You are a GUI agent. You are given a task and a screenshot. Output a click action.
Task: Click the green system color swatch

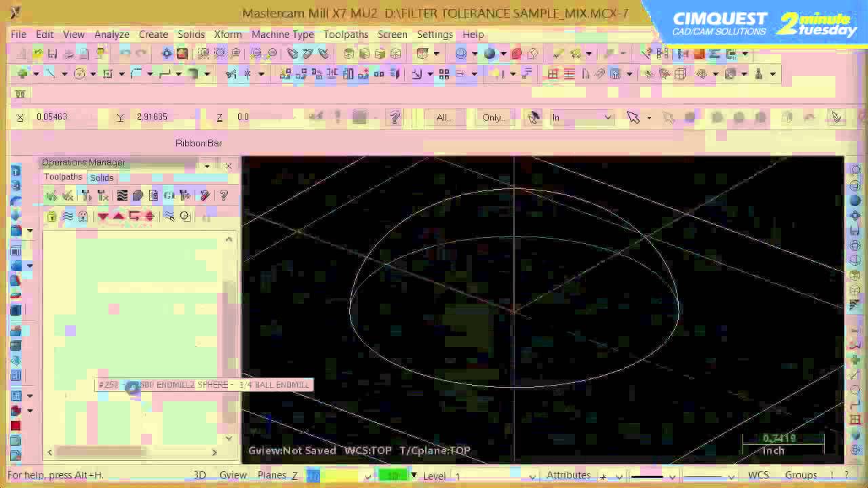tap(393, 475)
